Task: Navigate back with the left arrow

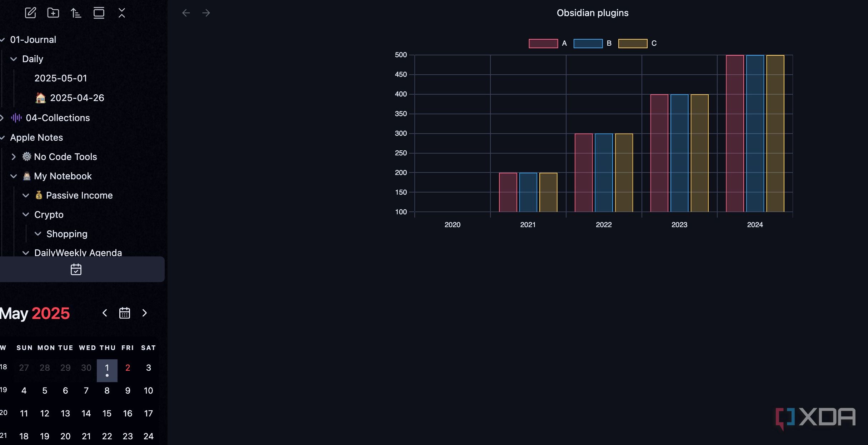Action: point(186,13)
